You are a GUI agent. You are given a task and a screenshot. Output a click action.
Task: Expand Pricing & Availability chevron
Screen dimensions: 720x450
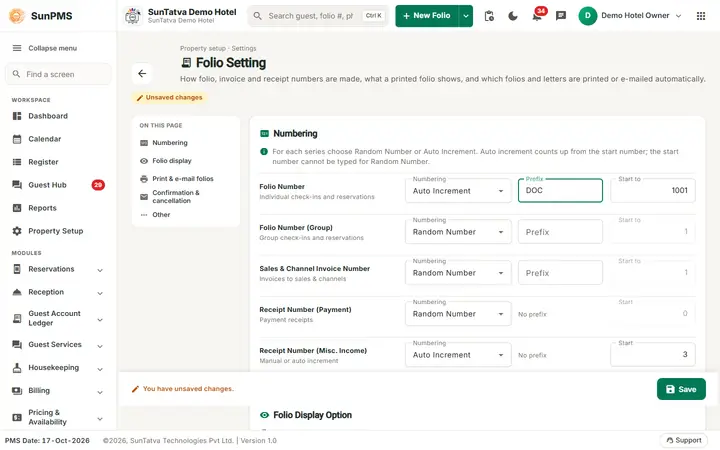coord(100,418)
